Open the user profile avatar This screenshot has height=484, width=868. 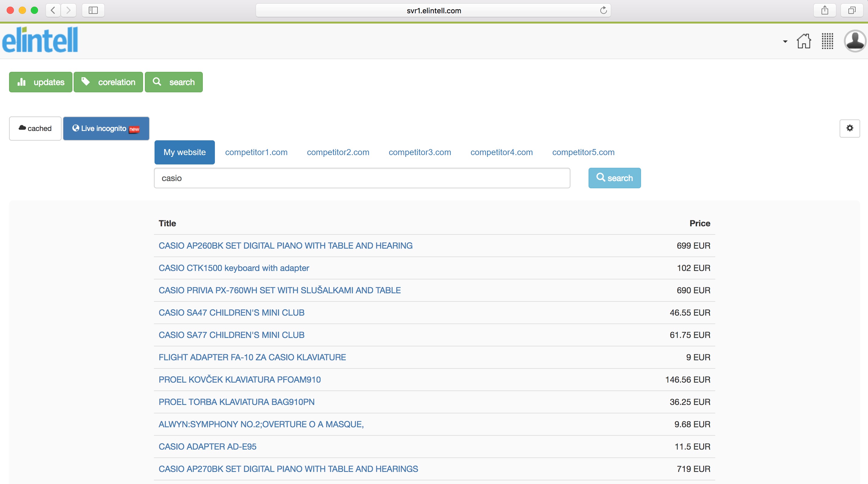(855, 41)
